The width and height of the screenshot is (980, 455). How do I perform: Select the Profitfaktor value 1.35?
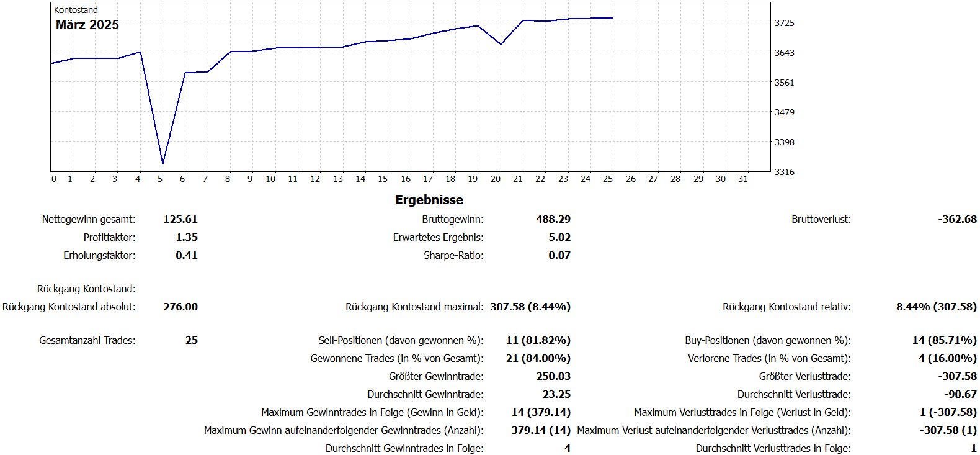coord(187,237)
